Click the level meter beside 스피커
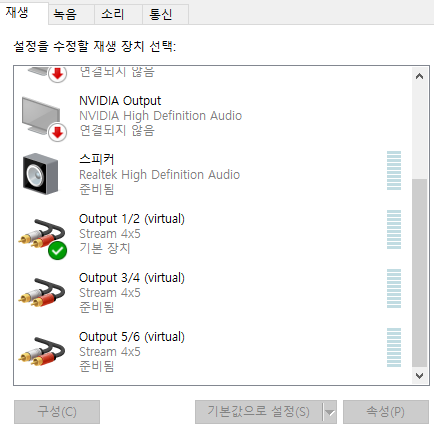Viewport: 434px width, 434px height. (x=394, y=171)
